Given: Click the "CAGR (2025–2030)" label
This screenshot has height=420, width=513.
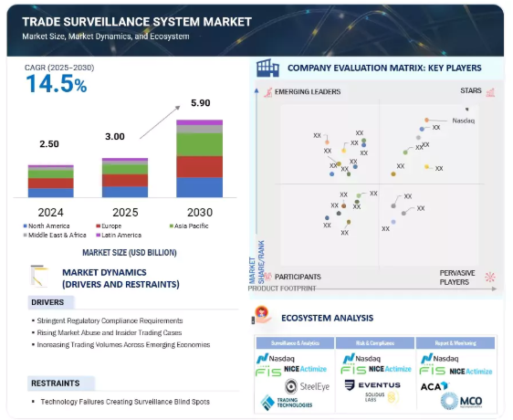Looking at the screenshot, I should [59, 68].
